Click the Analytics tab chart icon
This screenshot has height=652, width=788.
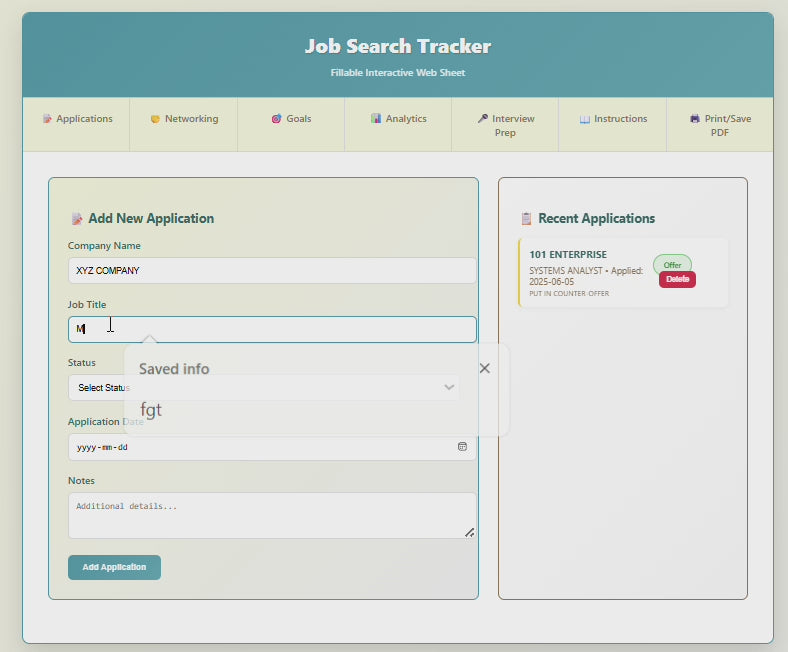pyautogui.click(x=376, y=119)
